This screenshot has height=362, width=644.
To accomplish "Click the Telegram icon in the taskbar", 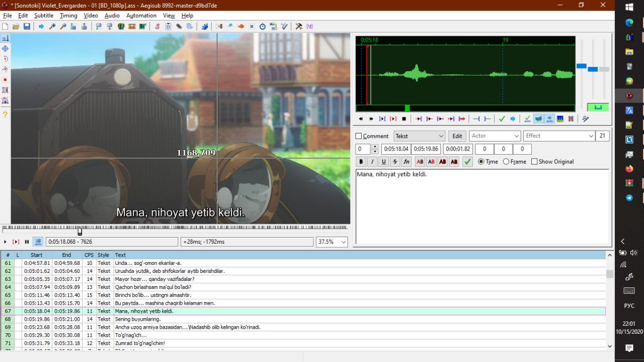I will coord(629,198).
